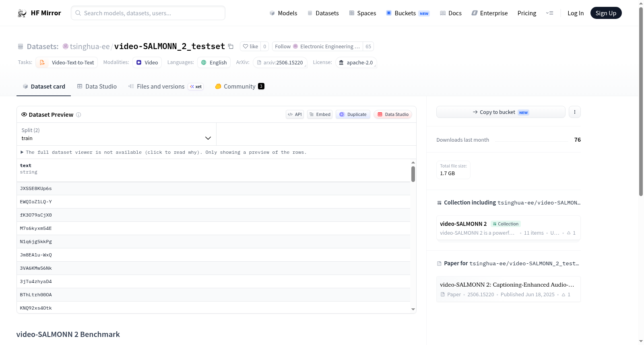The width and height of the screenshot is (644, 345).
Task: Open the Docs navigation item
Action: click(x=451, y=13)
